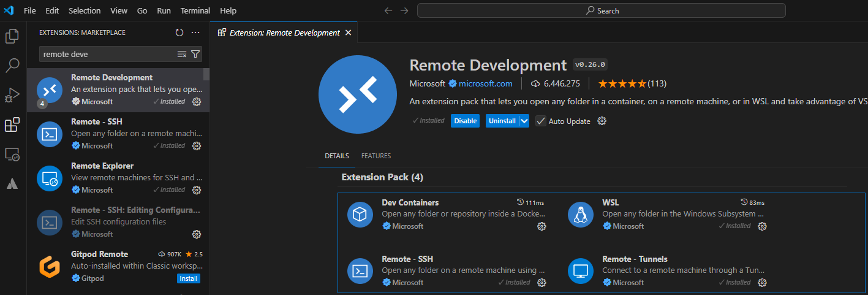The height and width of the screenshot is (295, 868).
Task: Open gear for Remote - Tunnels pack item
Action: (762, 283)
